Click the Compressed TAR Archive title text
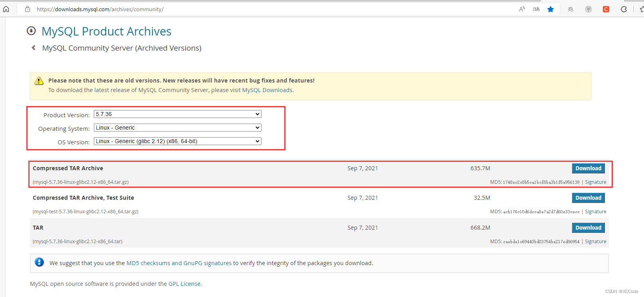 pos(68,168)
